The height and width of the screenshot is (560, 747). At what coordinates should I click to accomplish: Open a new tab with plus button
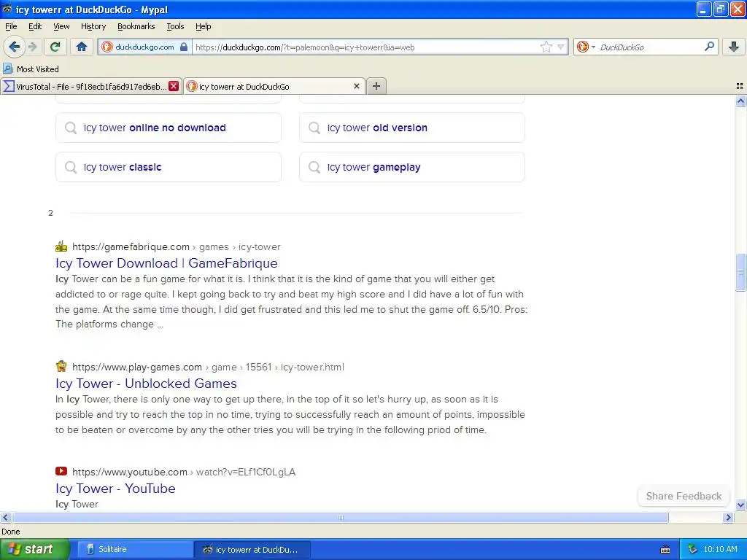(x=376, y=86)
